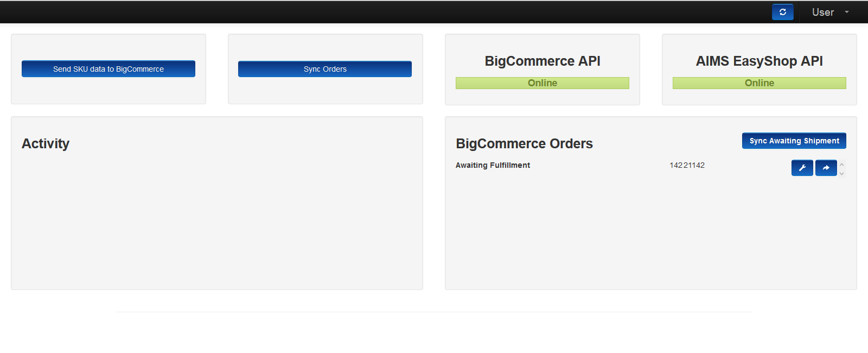Click the down arrow of the orders scrollbar

click(x=842, y=173)
